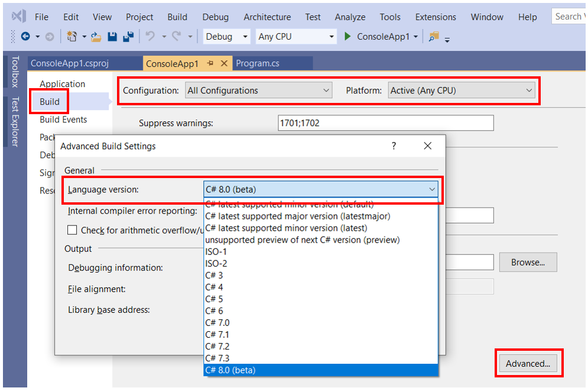The height and width of the screenshot is (391, 588).
Task: Select unsupported preview of next C# version
Action: click(321, 240)
